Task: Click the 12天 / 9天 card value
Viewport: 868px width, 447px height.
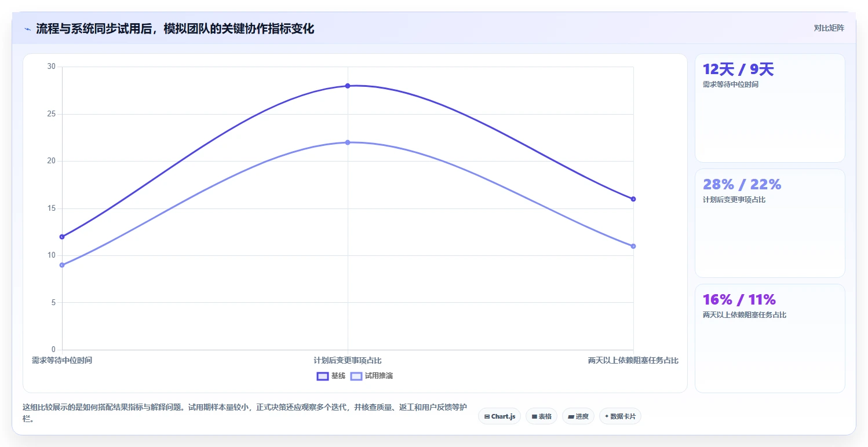Action: click(738, 69)
